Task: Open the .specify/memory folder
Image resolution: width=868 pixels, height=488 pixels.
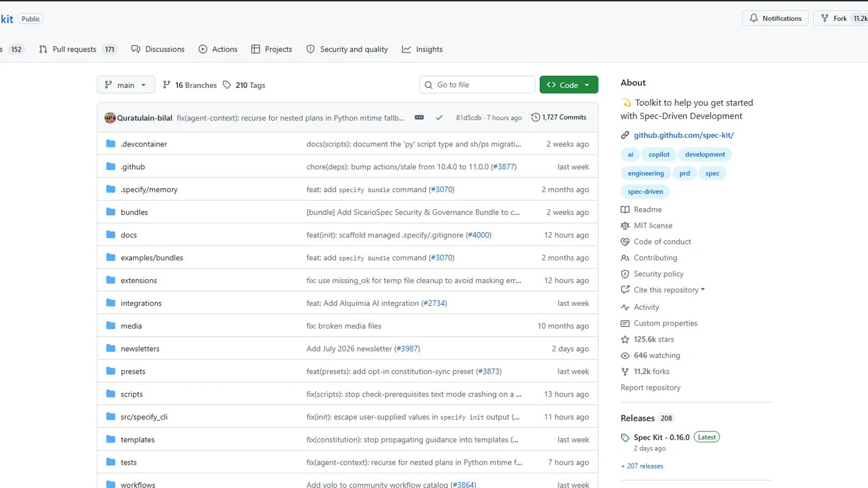Action: (x=149, y=190)
